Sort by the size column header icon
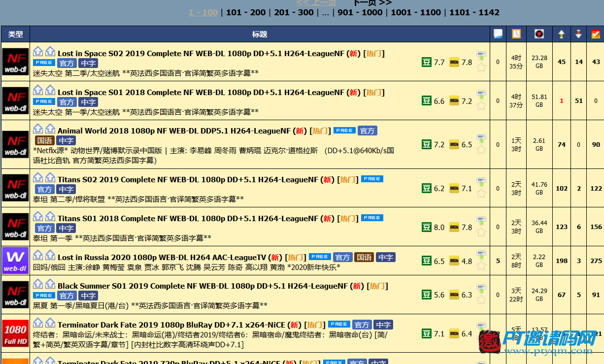604x364 pixels. (539, 34)
